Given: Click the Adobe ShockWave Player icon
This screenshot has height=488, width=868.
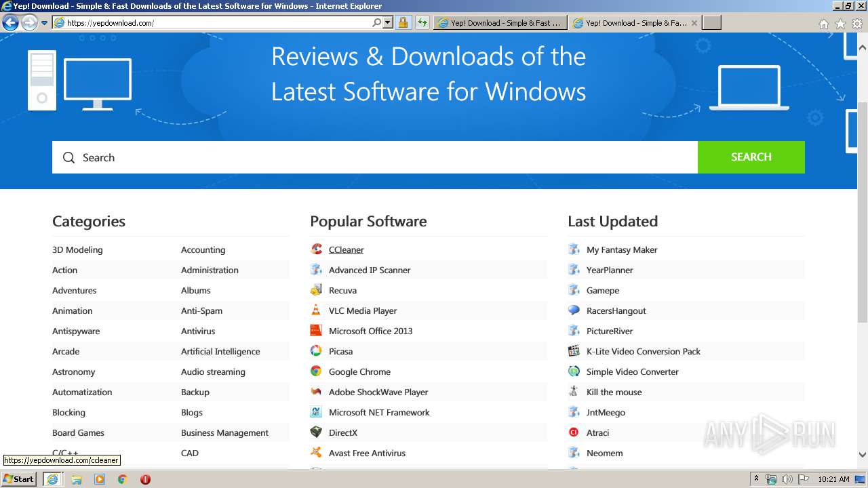Looking at the screenshot, I should pos(316,392).
